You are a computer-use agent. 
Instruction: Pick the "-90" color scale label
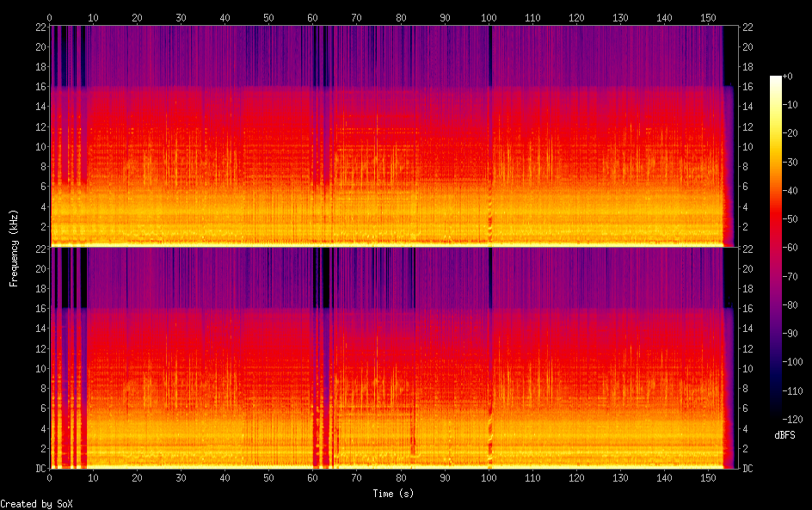pyautogui.click(x=790, y=334)
